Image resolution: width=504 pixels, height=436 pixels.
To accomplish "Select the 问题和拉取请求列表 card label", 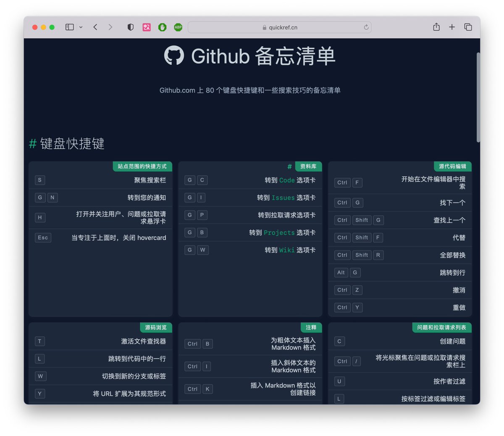I will point(441,328).
